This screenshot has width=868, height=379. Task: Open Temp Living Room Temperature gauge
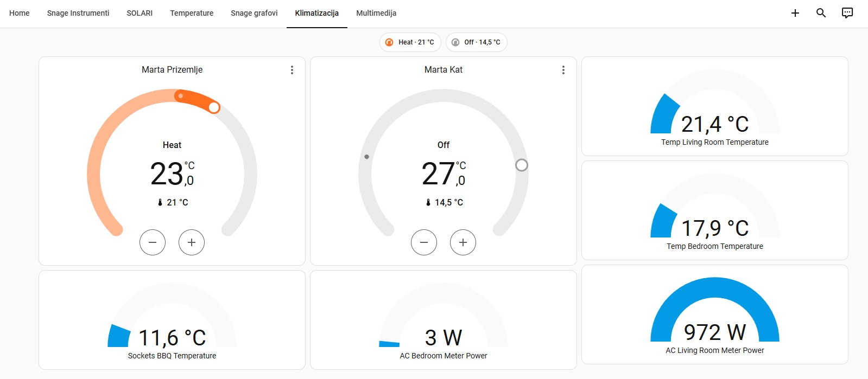pyautogui.click(x=715, y=106)
